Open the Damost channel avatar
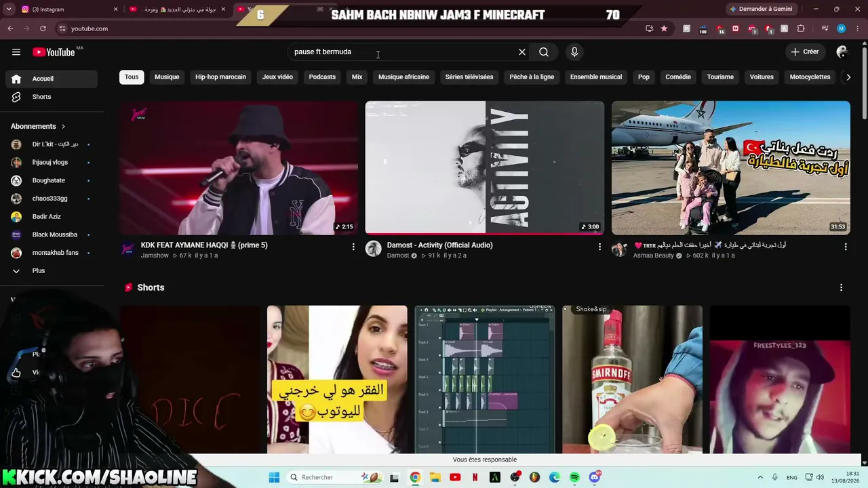868x488 pixels. point(374,249)
